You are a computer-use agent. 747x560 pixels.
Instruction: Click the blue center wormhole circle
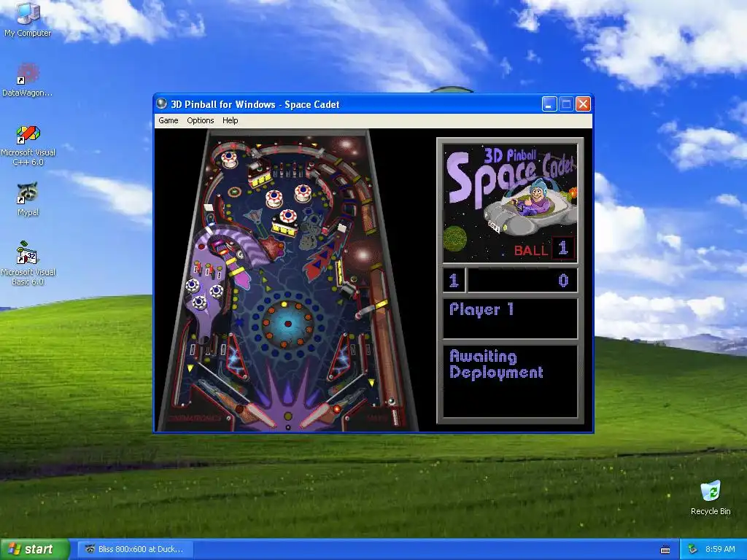click(287, 324)
